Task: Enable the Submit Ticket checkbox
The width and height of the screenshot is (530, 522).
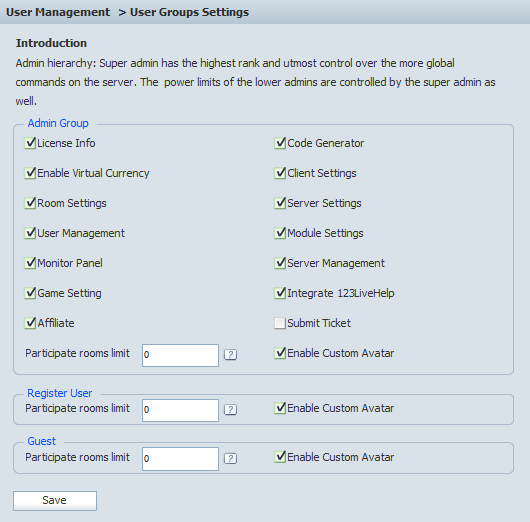Action: pyautogui.click(x=280, y=323)
